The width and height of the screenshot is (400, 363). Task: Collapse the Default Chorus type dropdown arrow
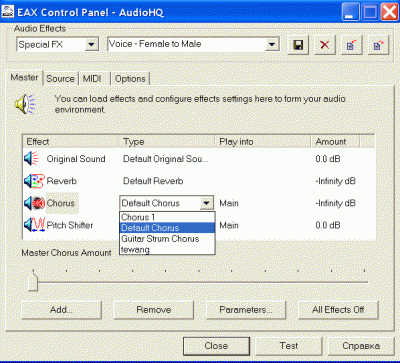click(206, 203)
